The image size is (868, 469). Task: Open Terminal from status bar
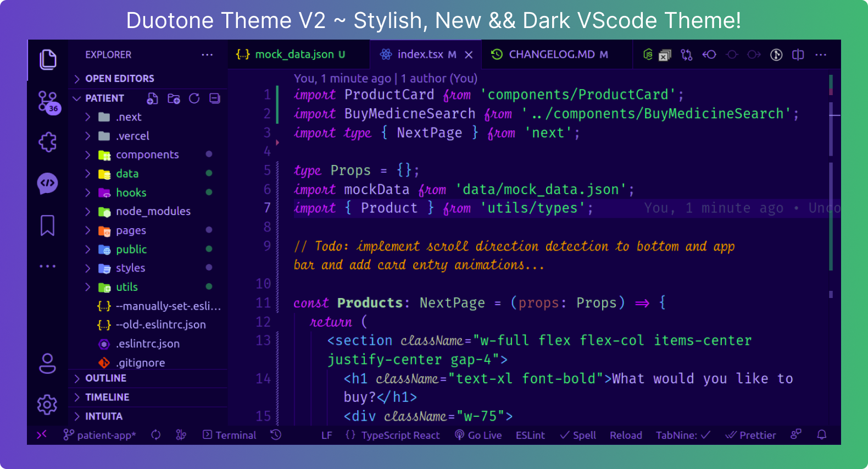230,435
